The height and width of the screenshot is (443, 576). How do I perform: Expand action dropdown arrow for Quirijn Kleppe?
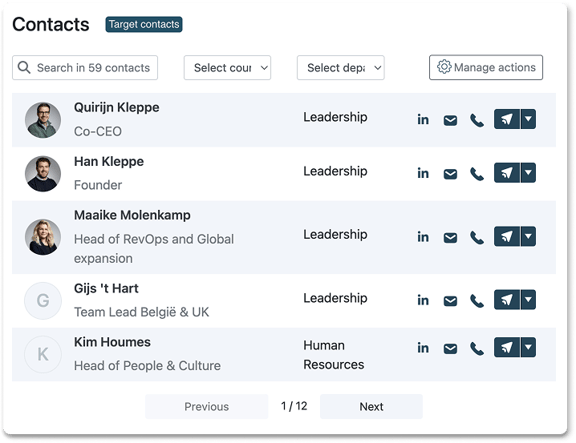[x=528, y=119]
